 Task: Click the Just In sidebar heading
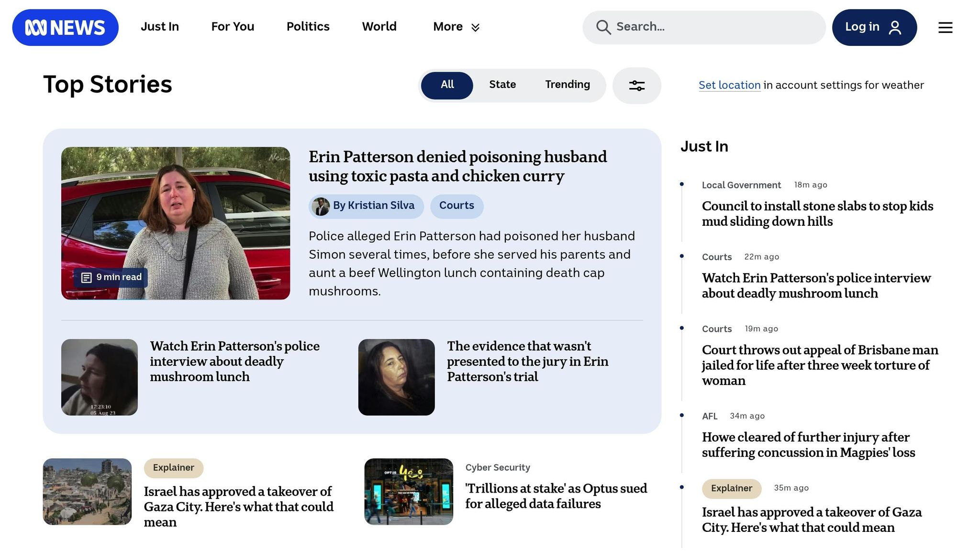pos(704,146)
